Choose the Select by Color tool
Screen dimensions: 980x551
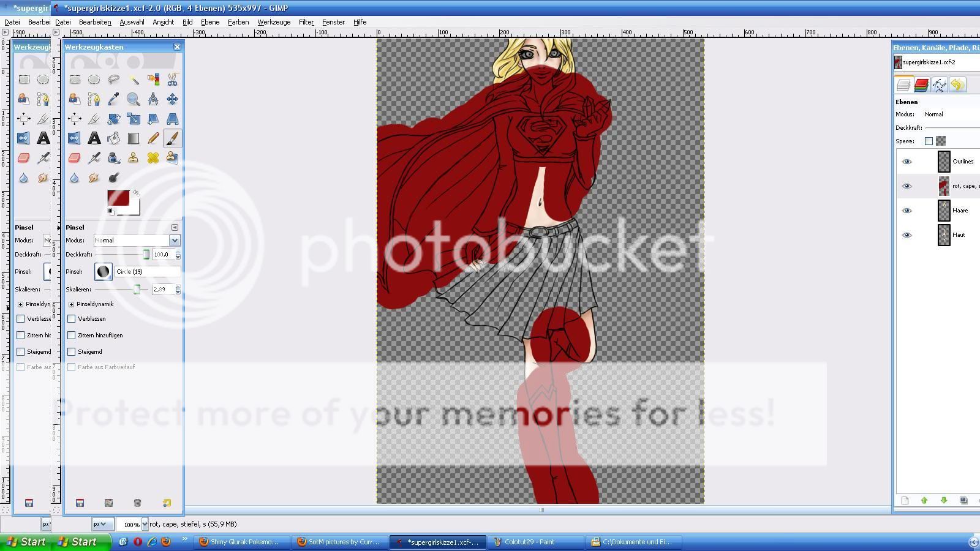click(153, 79)
